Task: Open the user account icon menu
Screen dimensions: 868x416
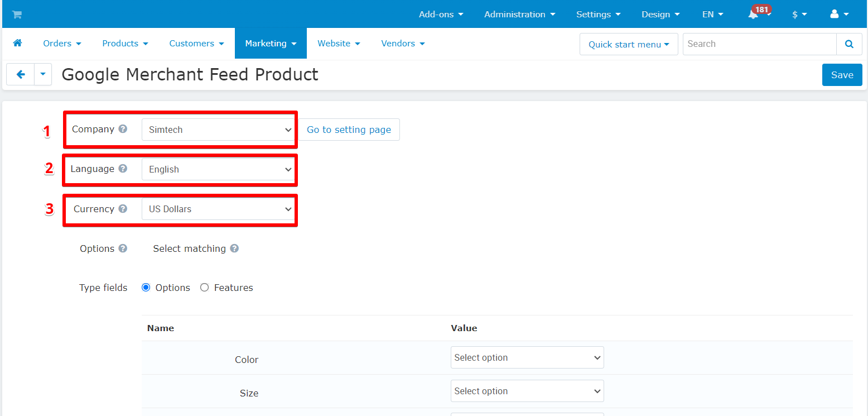Action: 840,15
